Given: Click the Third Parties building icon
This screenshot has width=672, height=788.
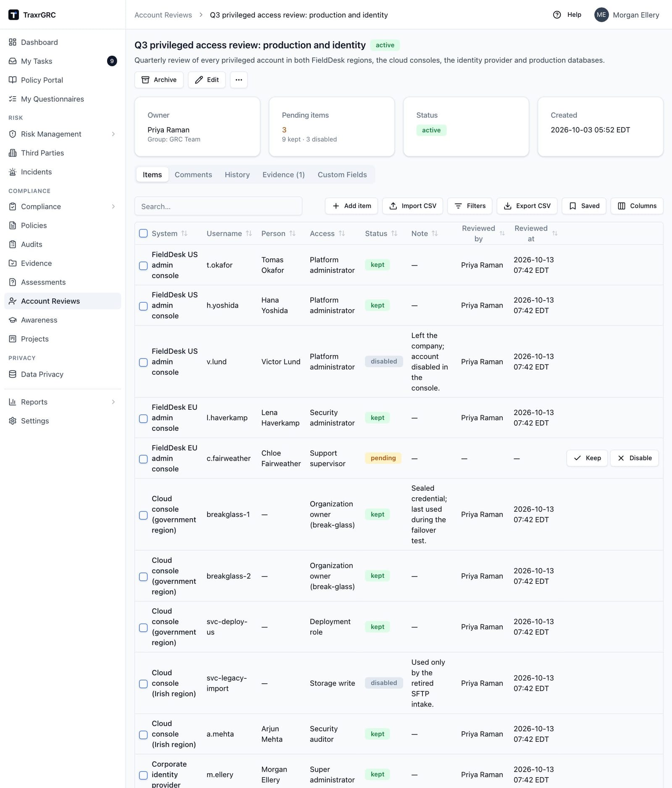Looking at the screenshot, I should tap(13, 153).
